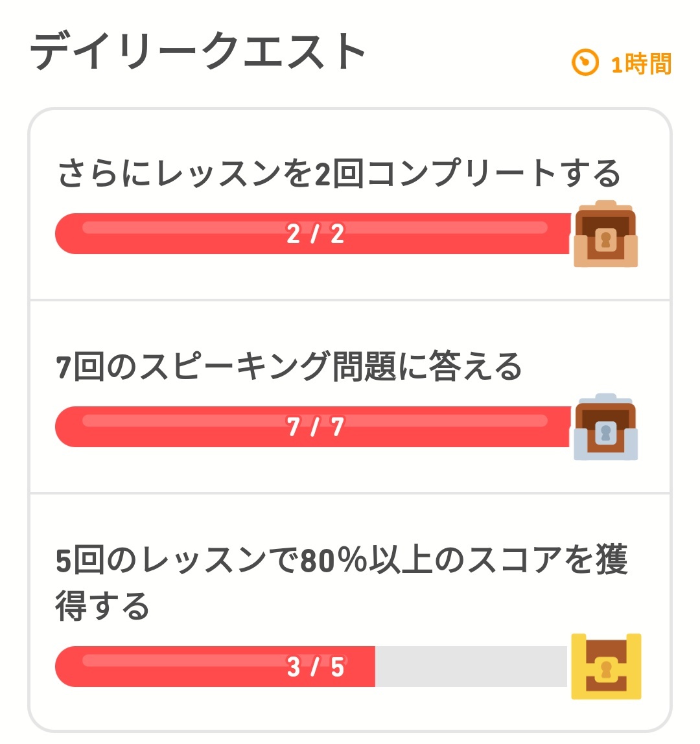Click the keyhole on the bronze chest
The width and height of the screenshot is (700, 744).
point(605,240)
